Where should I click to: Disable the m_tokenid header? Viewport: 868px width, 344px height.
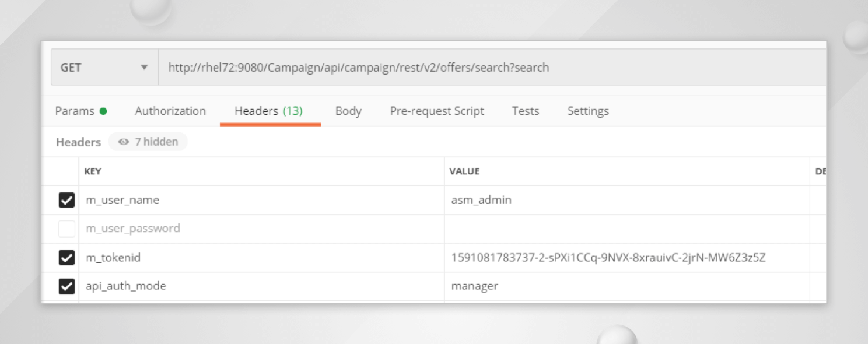point(66,257)
